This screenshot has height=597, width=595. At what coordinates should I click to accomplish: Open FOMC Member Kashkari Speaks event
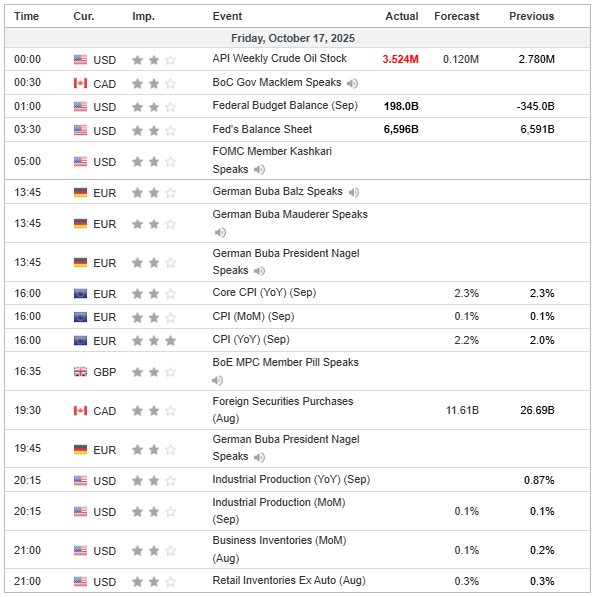click(272, 160)
